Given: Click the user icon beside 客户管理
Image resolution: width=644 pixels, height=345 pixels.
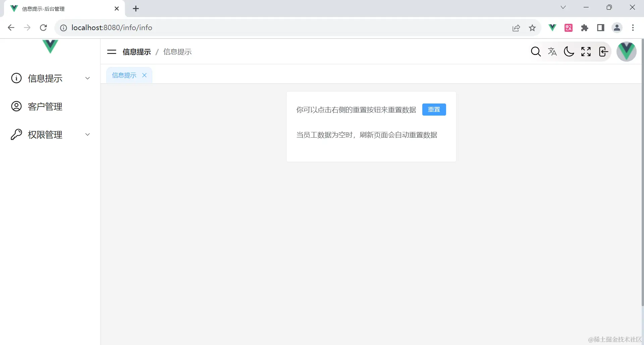Looking at the screenshot, I should click(16, 106).
